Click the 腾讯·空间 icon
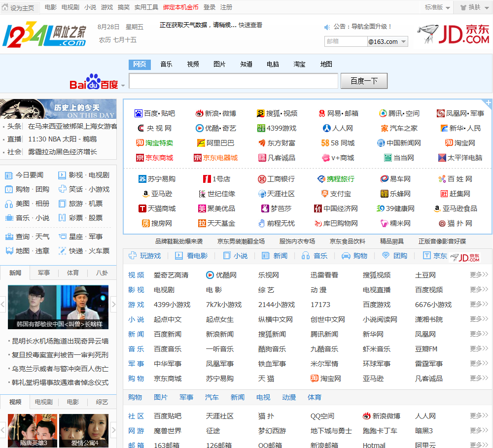The width and height of the screenshot is (493, 448). [383, 113]
